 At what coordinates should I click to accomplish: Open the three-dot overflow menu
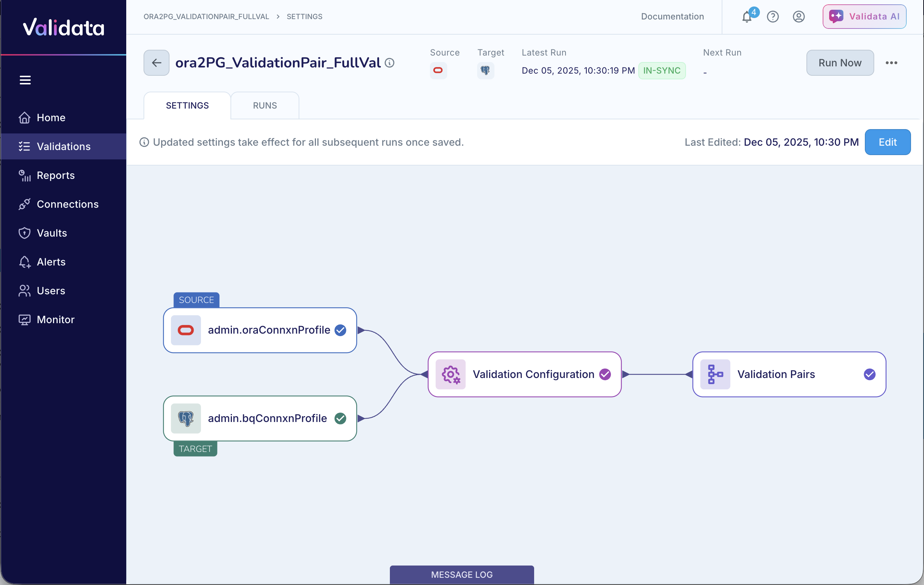tap(892, 62)
